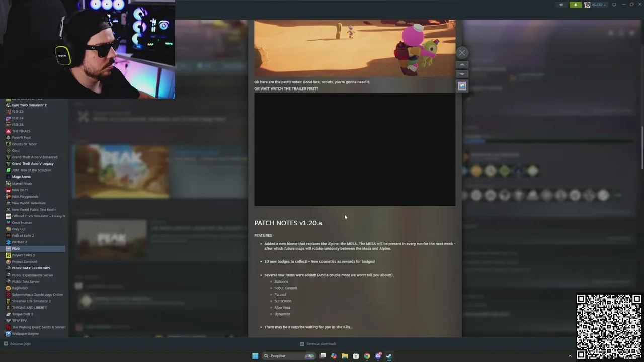Screen dimensions: 644x362
Task: Open Google Chrome from taskbar
Action: point(367,356)
